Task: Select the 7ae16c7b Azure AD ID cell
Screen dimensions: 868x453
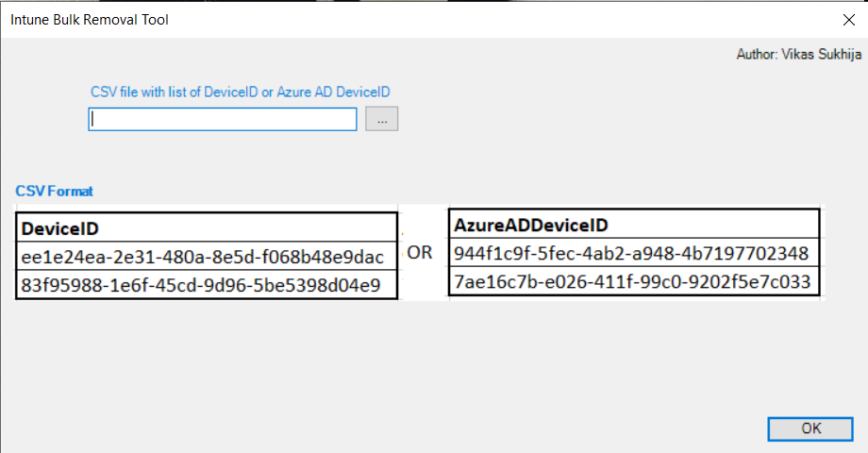Action: point(630,281)
